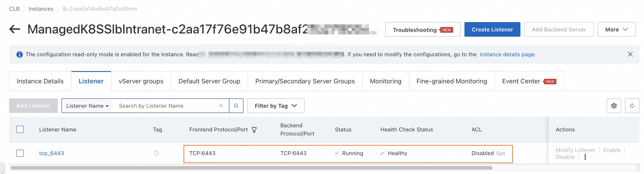Click the back arrow next to instance name
Screen dimensions: 644x174
point(15,29)
